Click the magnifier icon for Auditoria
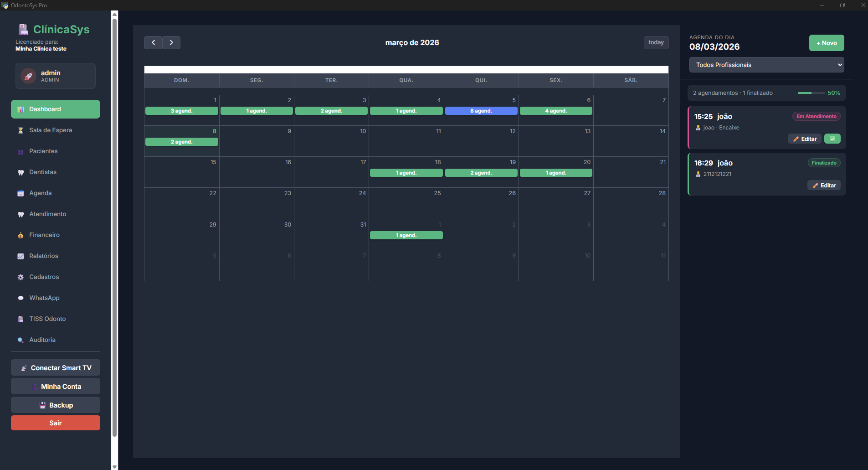Screen dimensions: 868x470 click(x=21, y=340)
